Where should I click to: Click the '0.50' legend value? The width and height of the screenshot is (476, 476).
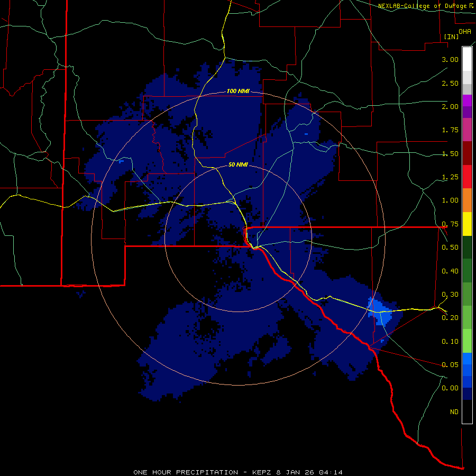[450, 248]
